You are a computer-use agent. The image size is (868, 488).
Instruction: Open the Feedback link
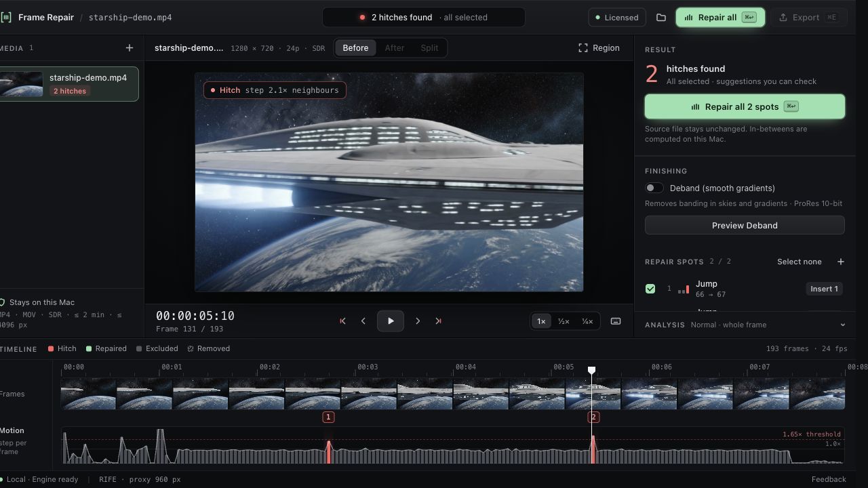coord(829,479)
